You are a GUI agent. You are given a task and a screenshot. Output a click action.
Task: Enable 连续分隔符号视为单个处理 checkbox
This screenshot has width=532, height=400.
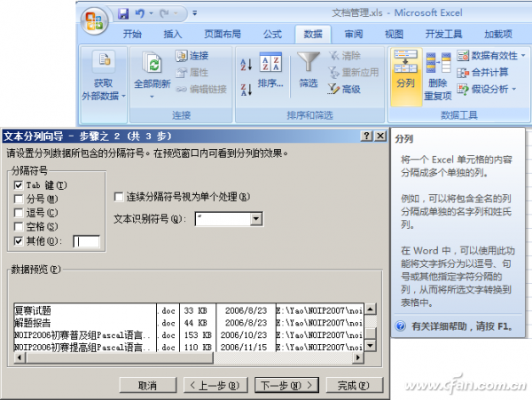(119, 197)
